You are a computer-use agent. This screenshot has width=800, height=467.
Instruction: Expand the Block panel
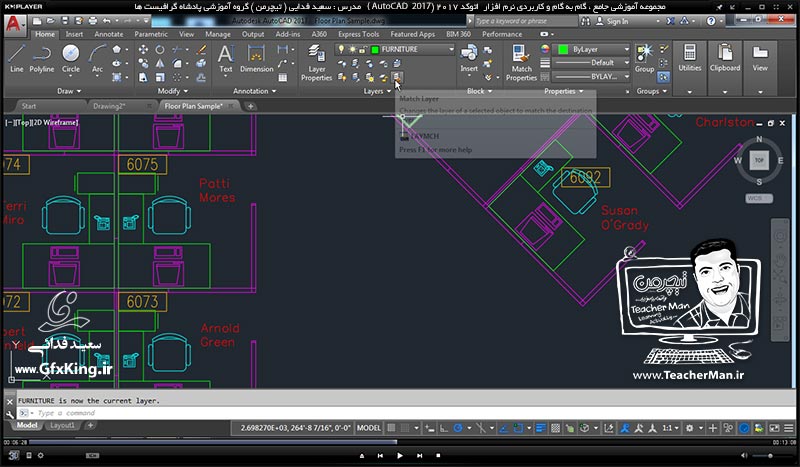tap(479, 91)
